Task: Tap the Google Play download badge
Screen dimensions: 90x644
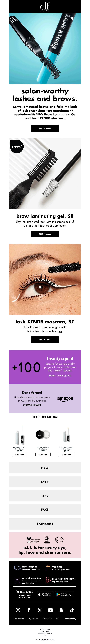Action: (x=64, y=594)
